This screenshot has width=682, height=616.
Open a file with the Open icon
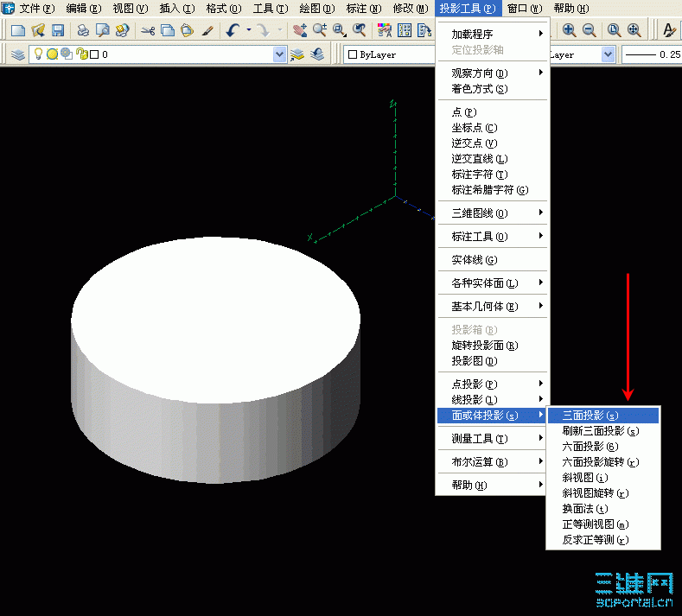38,30
